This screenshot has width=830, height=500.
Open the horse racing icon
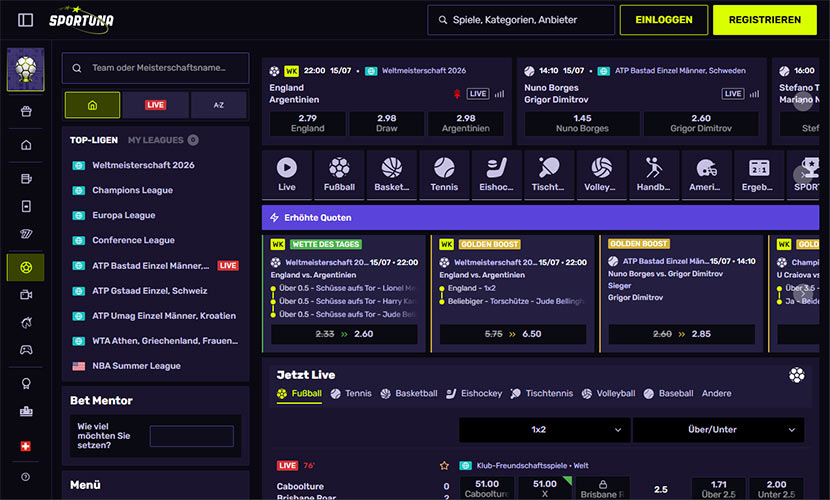coord(26,322)
